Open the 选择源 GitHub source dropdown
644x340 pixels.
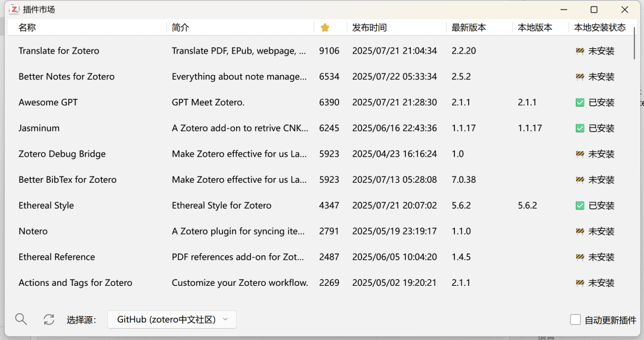pyautogui.click(x=172, y=320)
